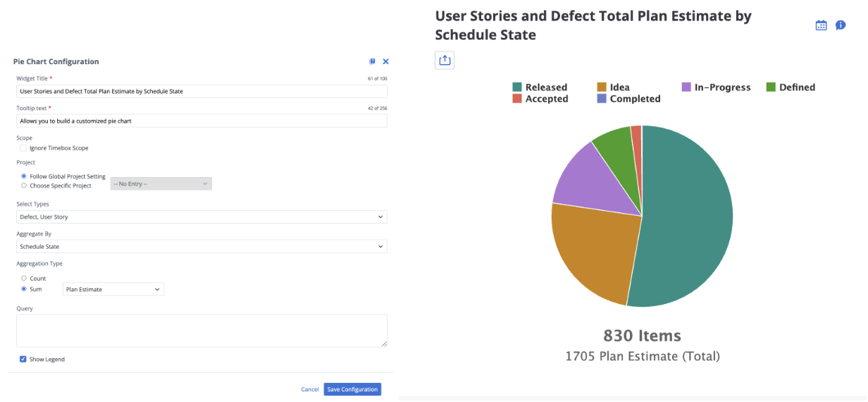
Task: Select the Choose Specific Project radio button
Action: (24, 185)
